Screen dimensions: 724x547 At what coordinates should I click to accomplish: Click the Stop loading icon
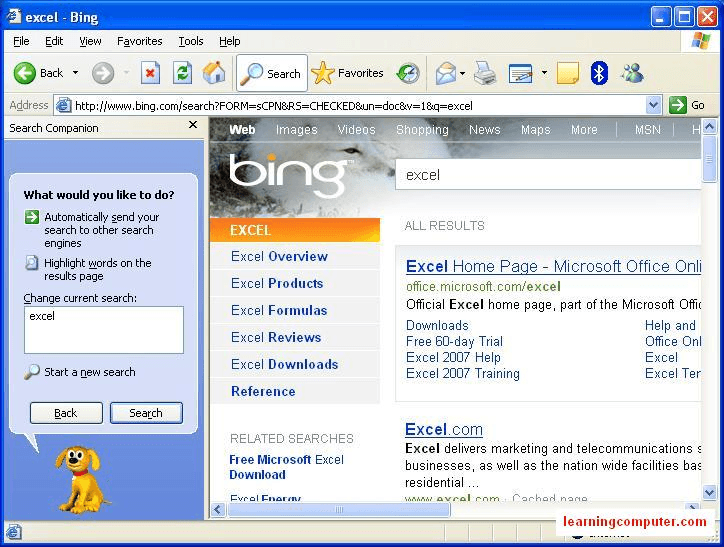tap(150, 73)
